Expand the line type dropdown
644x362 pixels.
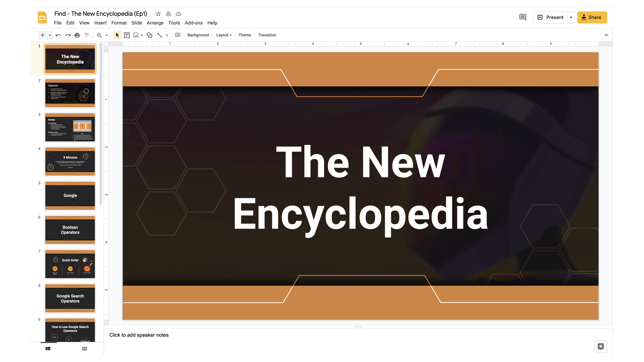coord(167,35)
